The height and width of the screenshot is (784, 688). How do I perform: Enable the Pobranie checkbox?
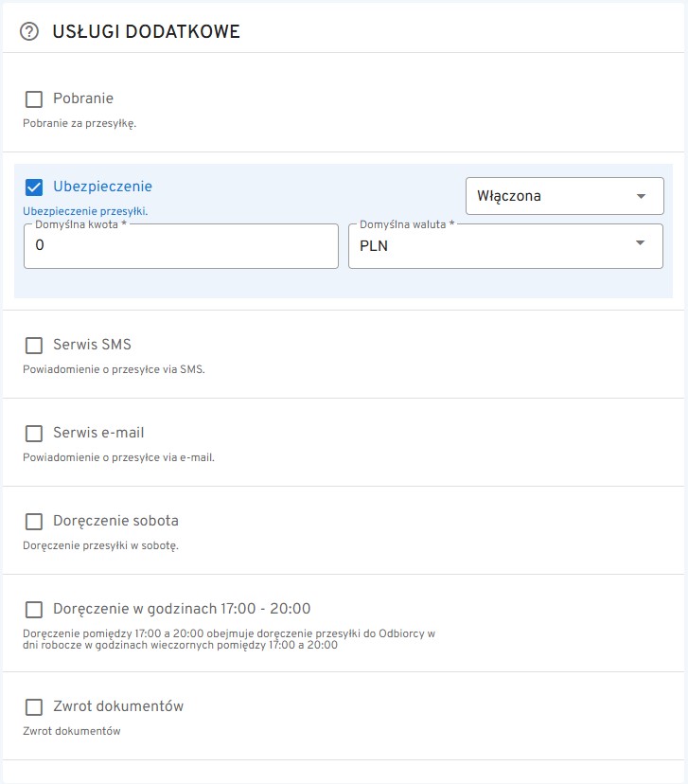point(34,98)
